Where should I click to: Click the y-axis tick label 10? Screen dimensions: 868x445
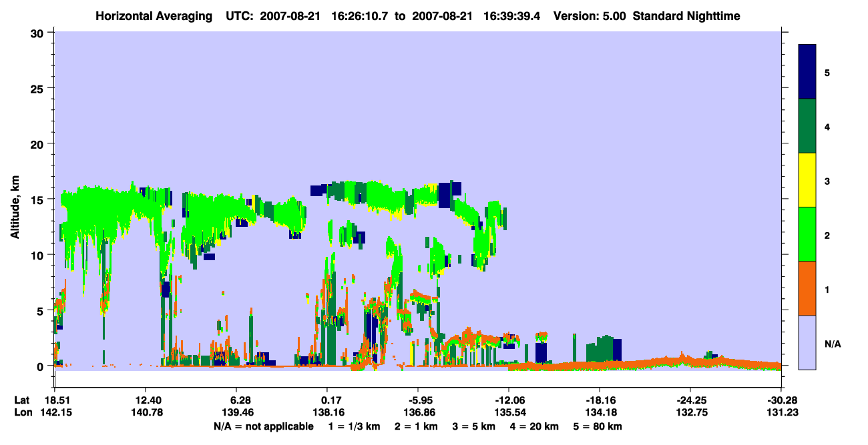pos(39,255)
